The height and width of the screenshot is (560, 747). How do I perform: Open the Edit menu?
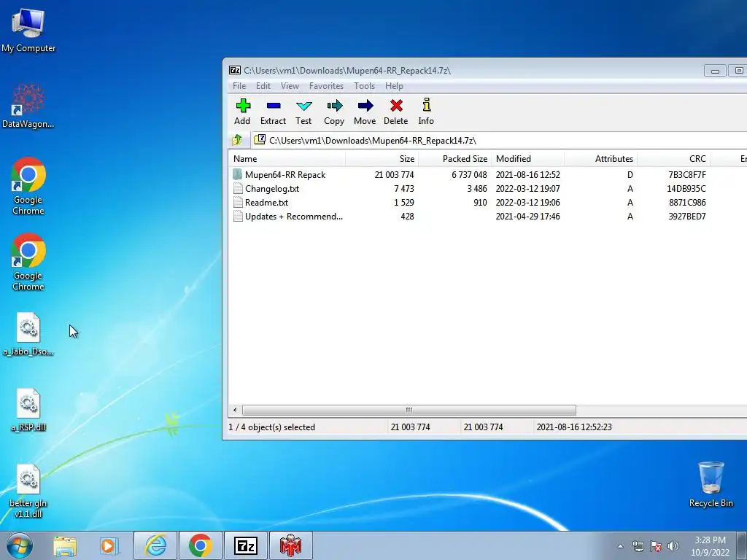coord(263,86)
